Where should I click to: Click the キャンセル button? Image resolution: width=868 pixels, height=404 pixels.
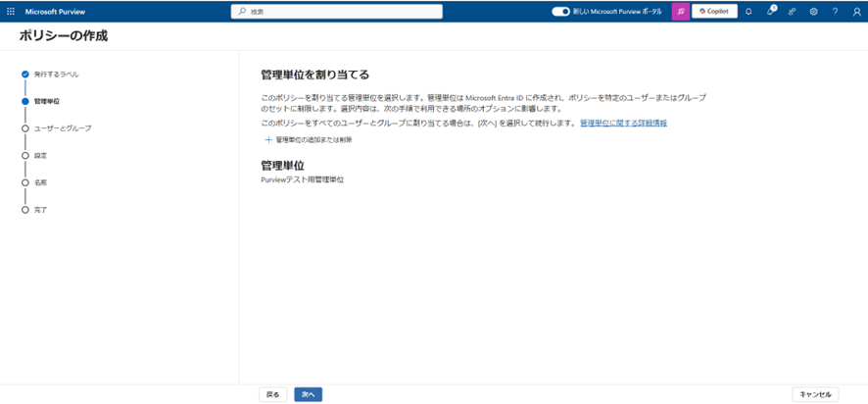coord(815,394)
